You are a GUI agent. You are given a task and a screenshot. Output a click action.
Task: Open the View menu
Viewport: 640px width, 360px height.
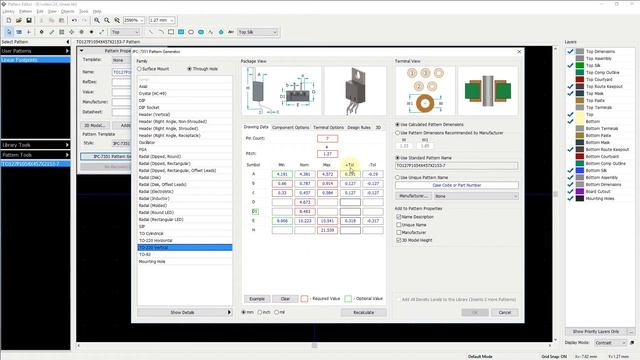pos(52,11)
